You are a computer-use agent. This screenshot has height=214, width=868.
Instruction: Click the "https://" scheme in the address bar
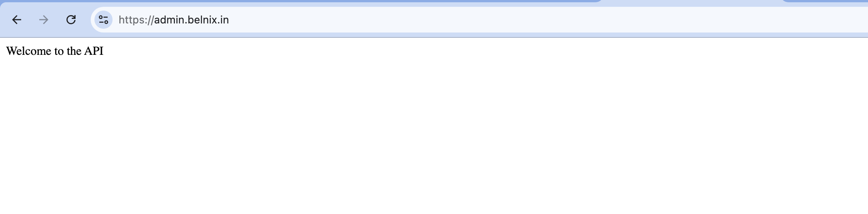click(x=136, y=20)
